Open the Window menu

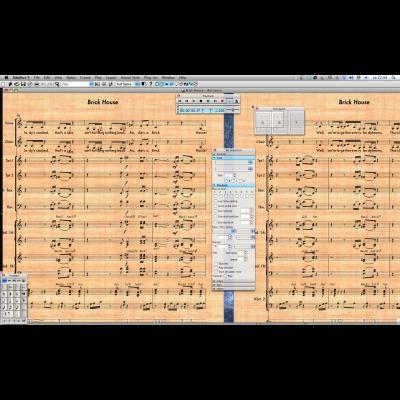tap(168, 77)
